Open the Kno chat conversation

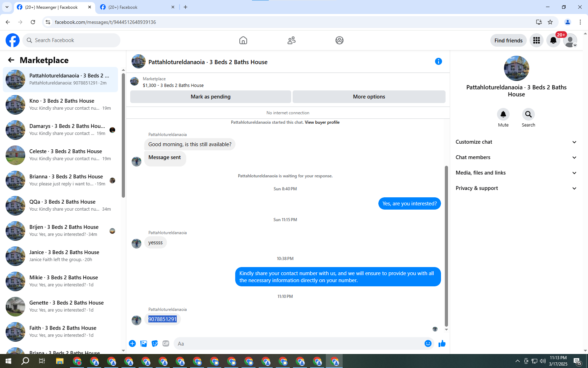pyautogui.click(x=61, y=105)
